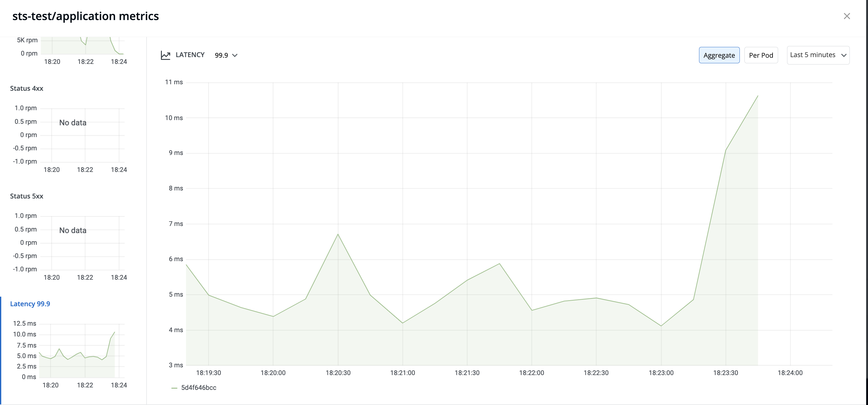The image size is (868, 405).
Task: Click the latency chart icon
Action: click(x=166, y=55)
